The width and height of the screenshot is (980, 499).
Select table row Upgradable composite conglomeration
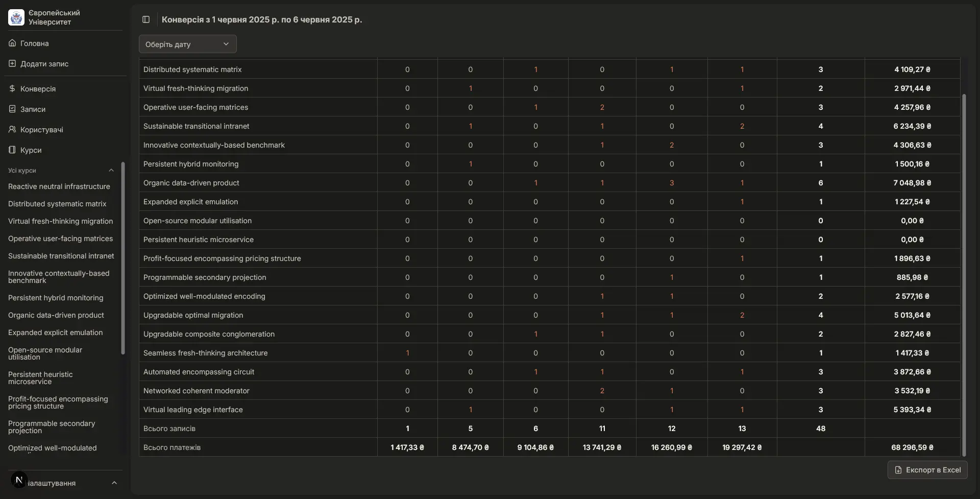[549, 334]
